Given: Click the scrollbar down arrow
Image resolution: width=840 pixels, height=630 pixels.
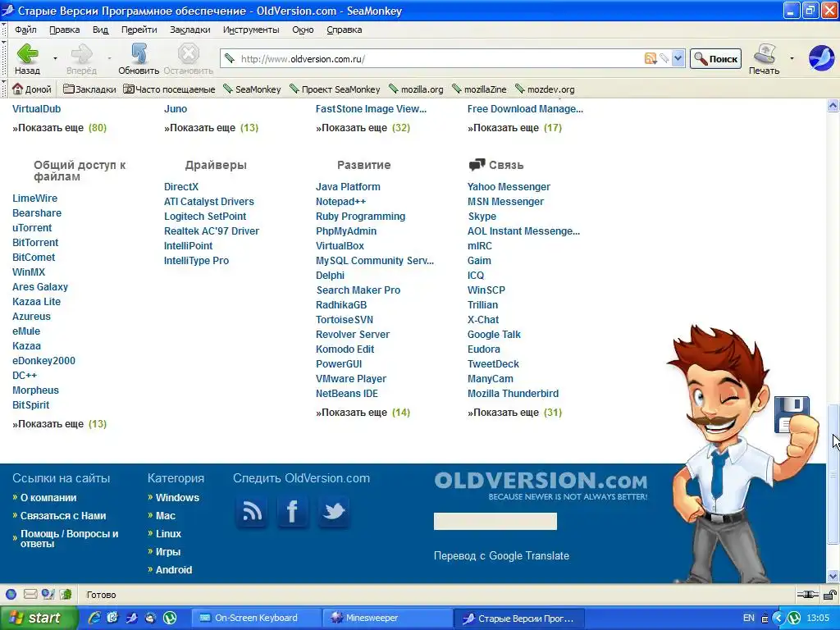Looking at the screenshot, I should 833,577.
